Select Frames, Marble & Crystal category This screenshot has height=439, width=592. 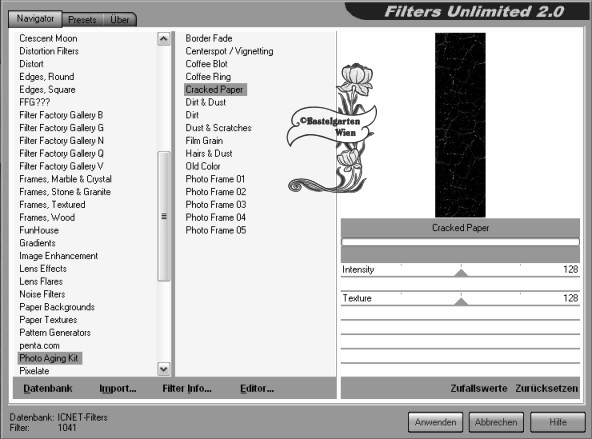[x=65, y=179]
